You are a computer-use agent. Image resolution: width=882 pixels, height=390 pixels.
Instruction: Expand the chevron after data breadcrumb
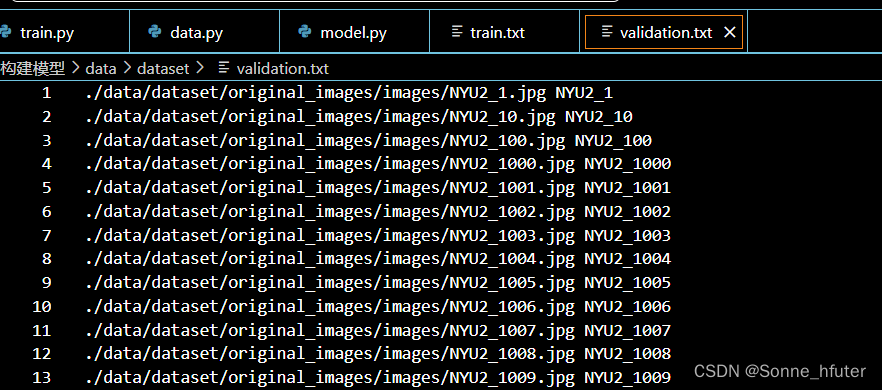127,69
